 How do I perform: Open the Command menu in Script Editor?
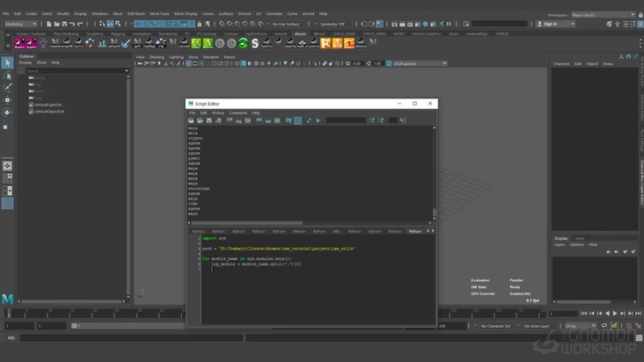[x=238, y=112]
